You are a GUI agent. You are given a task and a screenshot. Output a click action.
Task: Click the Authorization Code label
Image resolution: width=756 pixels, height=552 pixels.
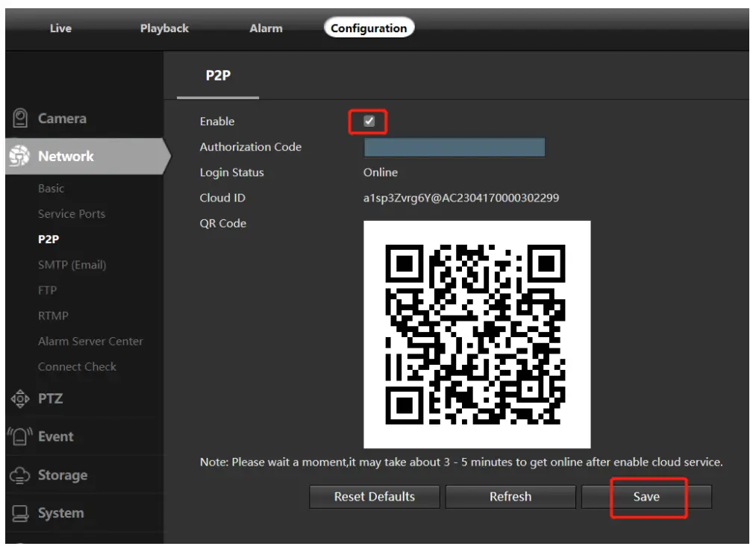(x=251, y=147)
